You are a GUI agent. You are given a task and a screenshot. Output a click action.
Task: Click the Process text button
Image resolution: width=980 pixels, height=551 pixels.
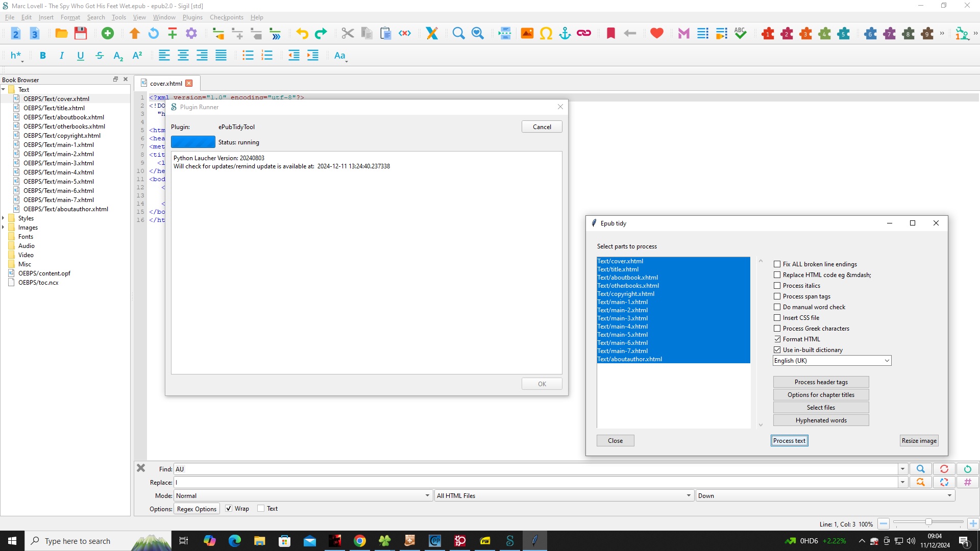point(789,441)
